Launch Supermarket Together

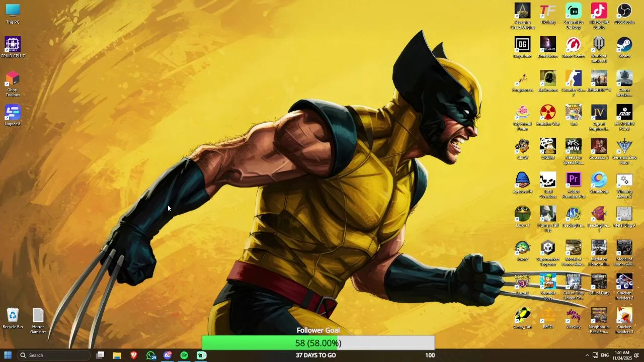point(548,252)
